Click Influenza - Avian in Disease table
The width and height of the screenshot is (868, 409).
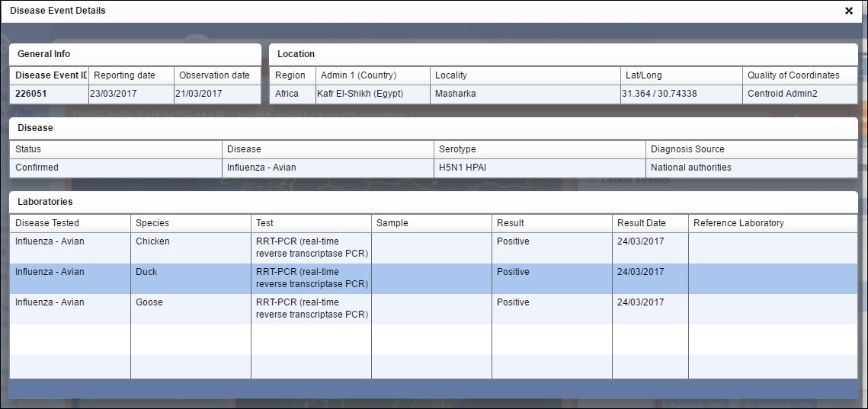[328, 168]
